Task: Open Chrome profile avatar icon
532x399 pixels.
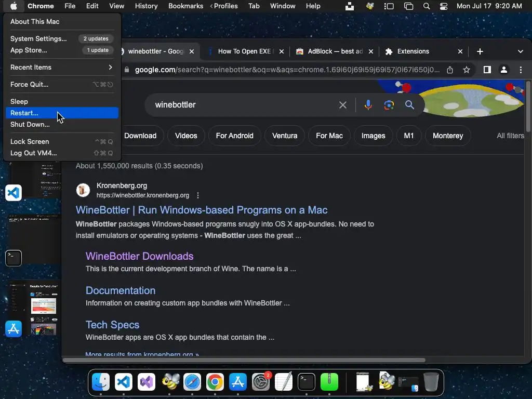Action: [504, 70]
